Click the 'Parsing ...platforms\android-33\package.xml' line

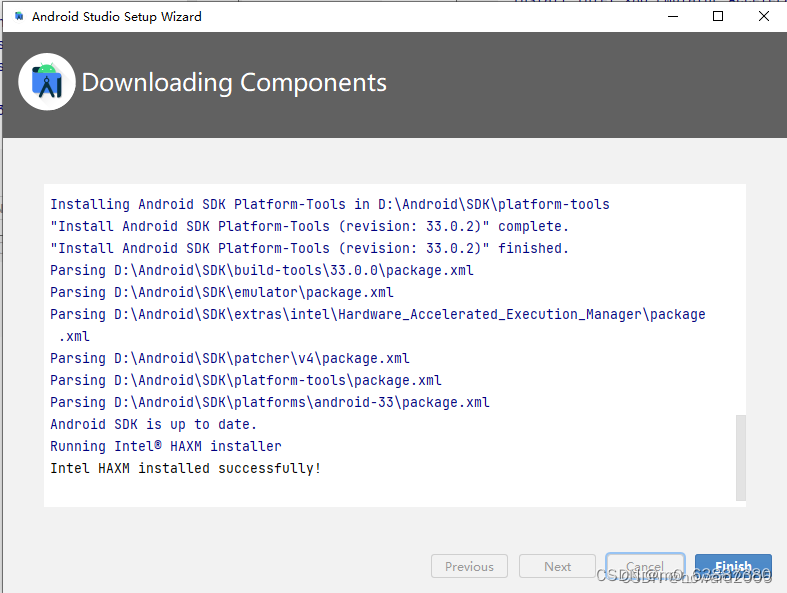(270, 403)
